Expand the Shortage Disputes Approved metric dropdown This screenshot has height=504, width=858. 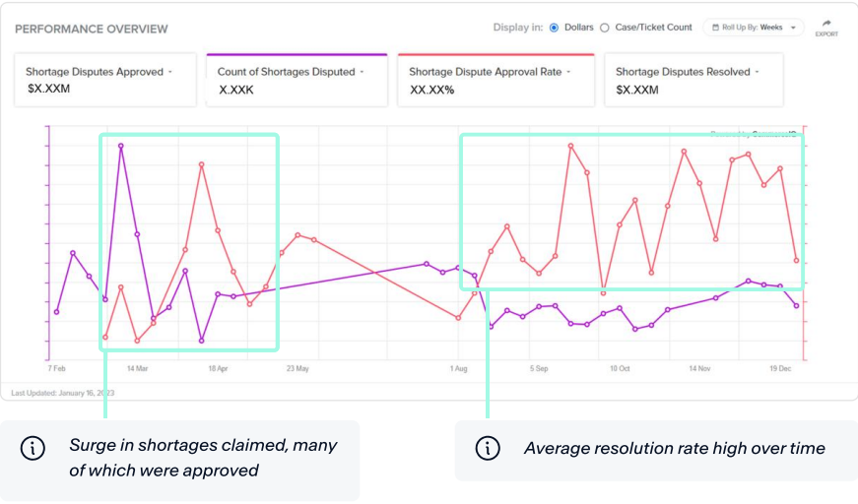click(x=170, y=72)
